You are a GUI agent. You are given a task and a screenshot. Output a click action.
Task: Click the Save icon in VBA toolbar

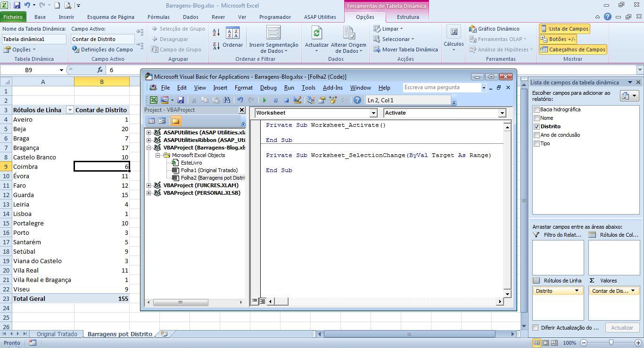(x=181, y=100)
